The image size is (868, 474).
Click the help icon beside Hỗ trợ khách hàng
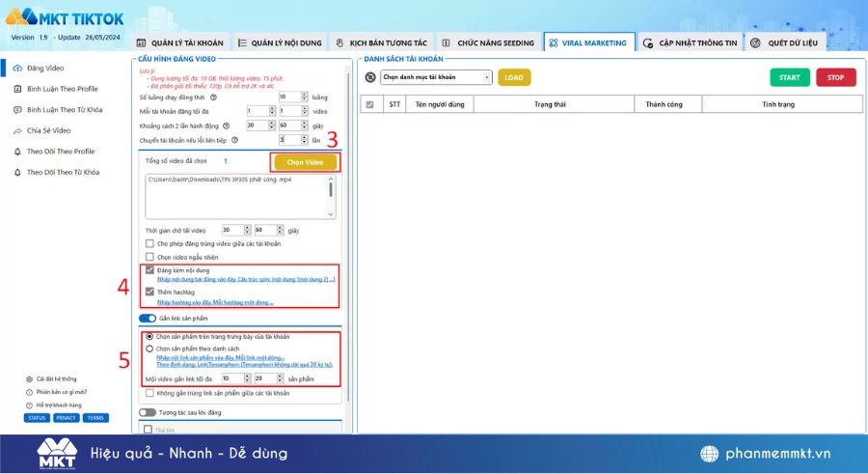29,405
